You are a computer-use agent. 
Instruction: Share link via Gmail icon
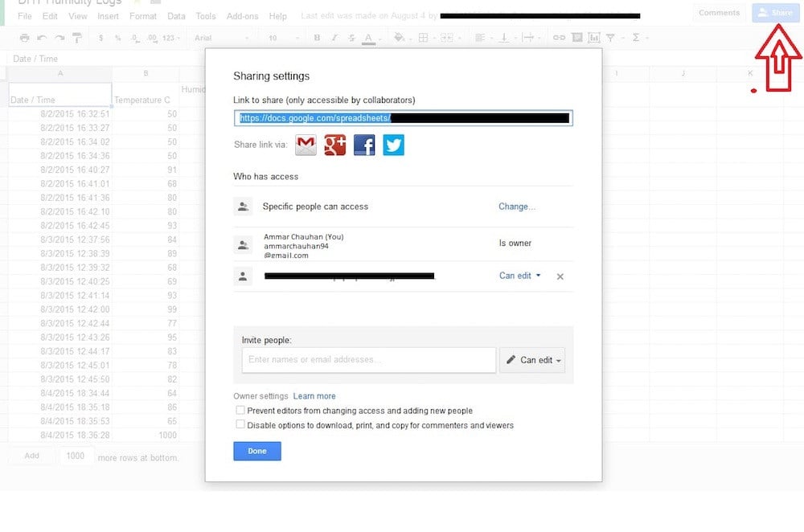[306, 145]
